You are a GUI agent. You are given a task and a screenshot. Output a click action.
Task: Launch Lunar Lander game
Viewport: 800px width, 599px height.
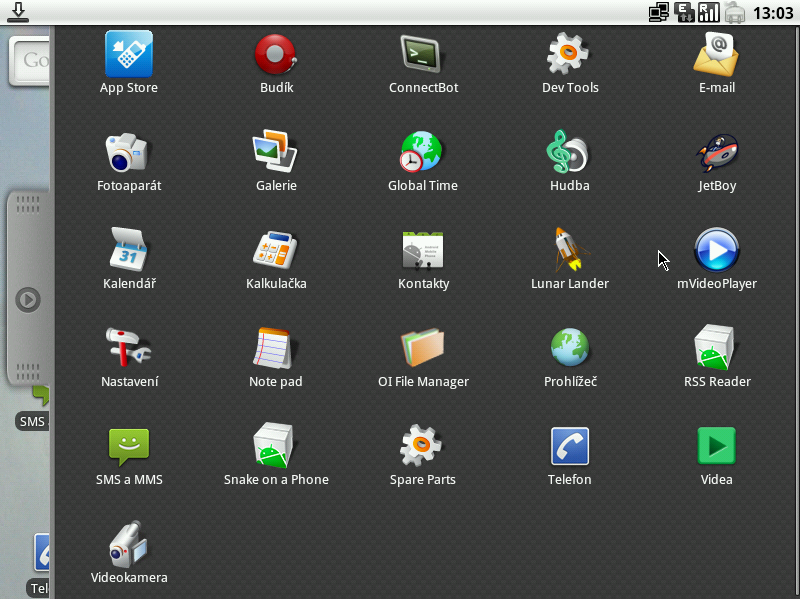570,251
